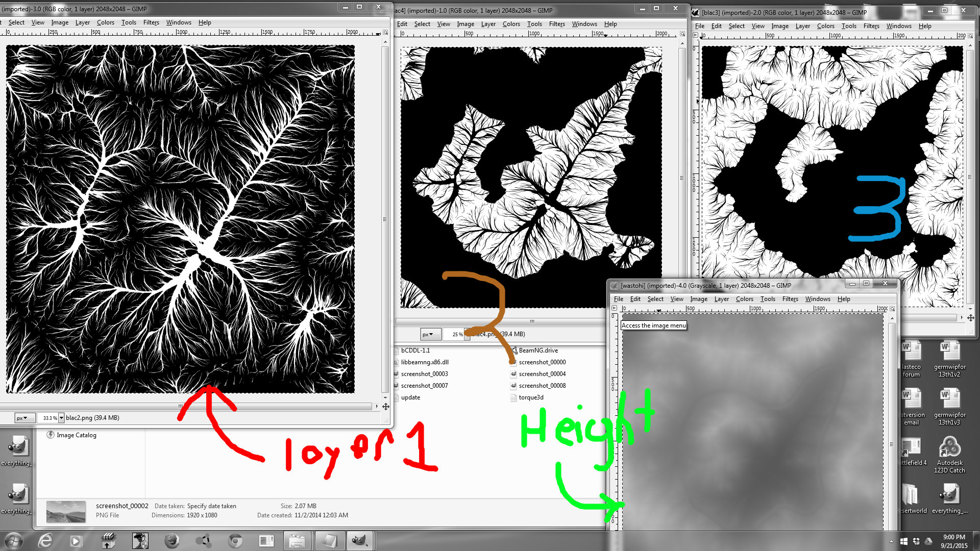Open GIMP from the Windows taskbar
The width and height of the screenshot is (980, 551).
(360, 541)
